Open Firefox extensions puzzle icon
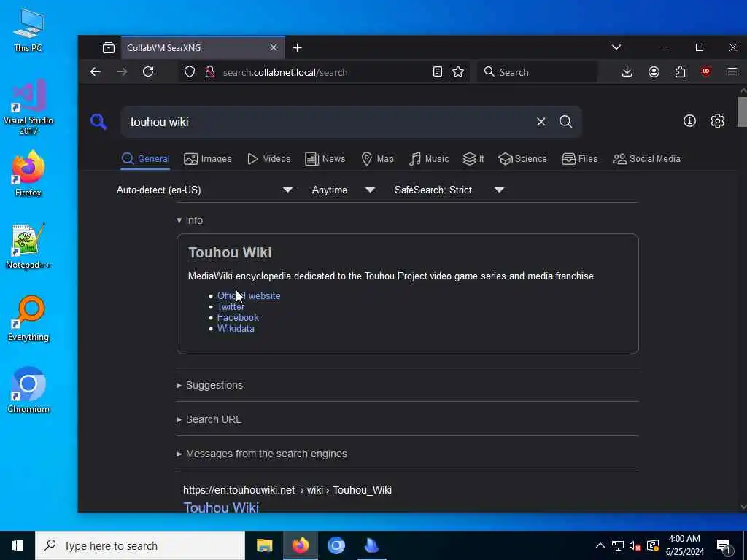This screenshot has height=560, width=747. pyautogui.click(x=681, y=72)
